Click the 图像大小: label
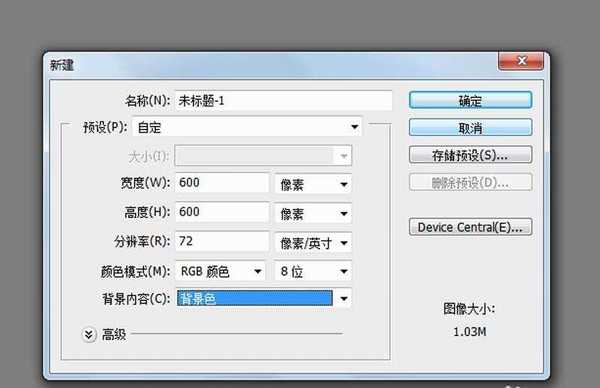This screenshot has width=600, height=388. (470, 308)
